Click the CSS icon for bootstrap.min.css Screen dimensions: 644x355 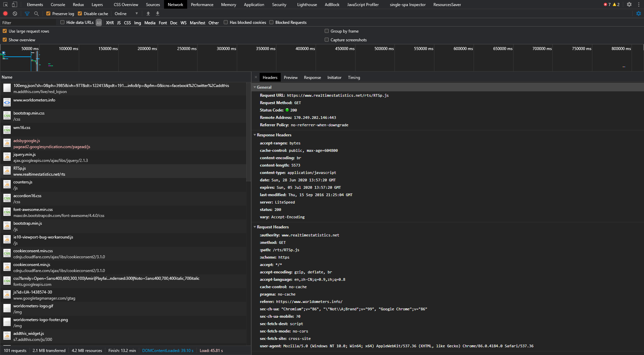[x=7, y=116]
